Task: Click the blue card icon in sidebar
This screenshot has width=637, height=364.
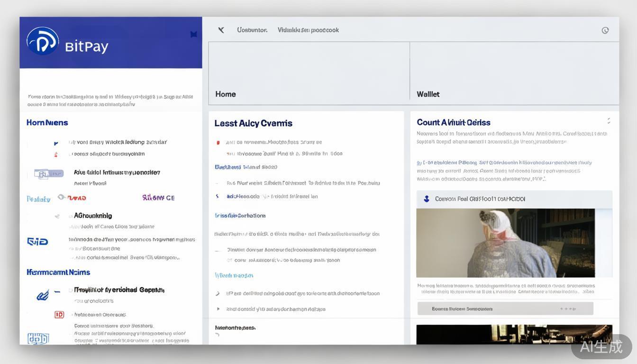Action: (x=48, y=174)
